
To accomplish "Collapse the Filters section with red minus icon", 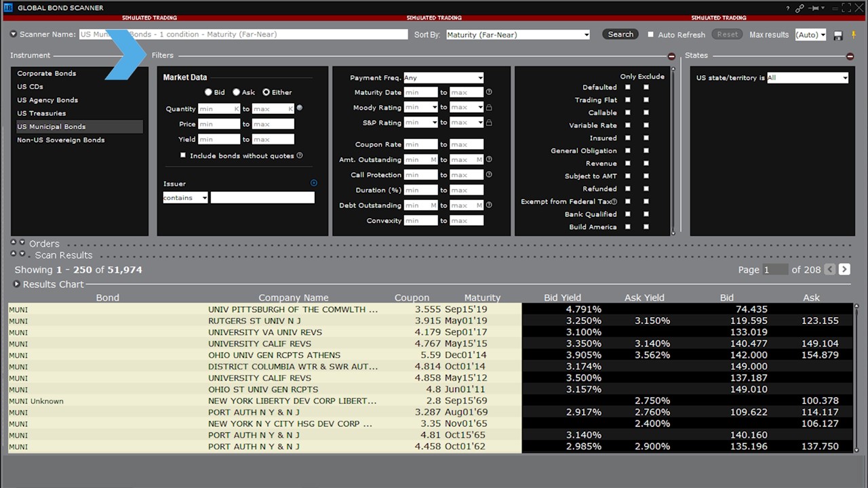I will click(671, 56).
